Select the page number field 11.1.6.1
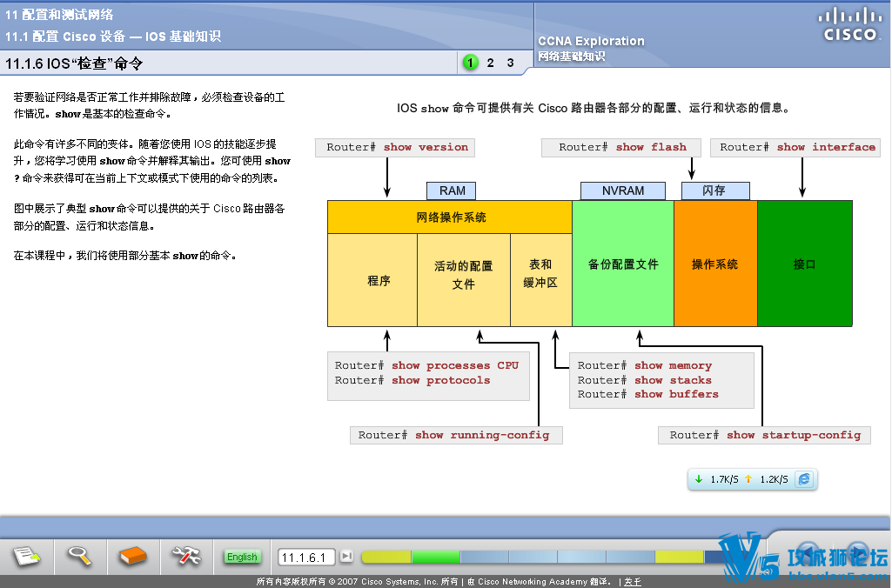Image resolution: width=892 pixels, height=588 pixels. 305,558
